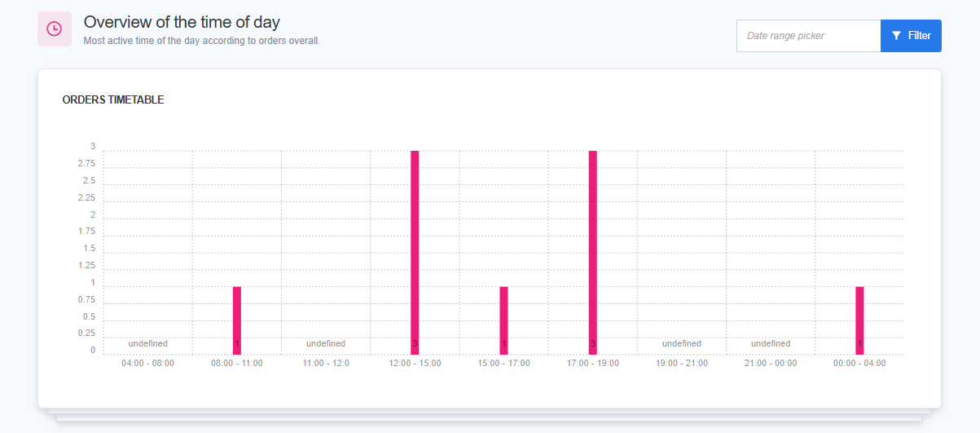Click the Overview of the time of day title
The image size is (980, 433).
(182, 22)
